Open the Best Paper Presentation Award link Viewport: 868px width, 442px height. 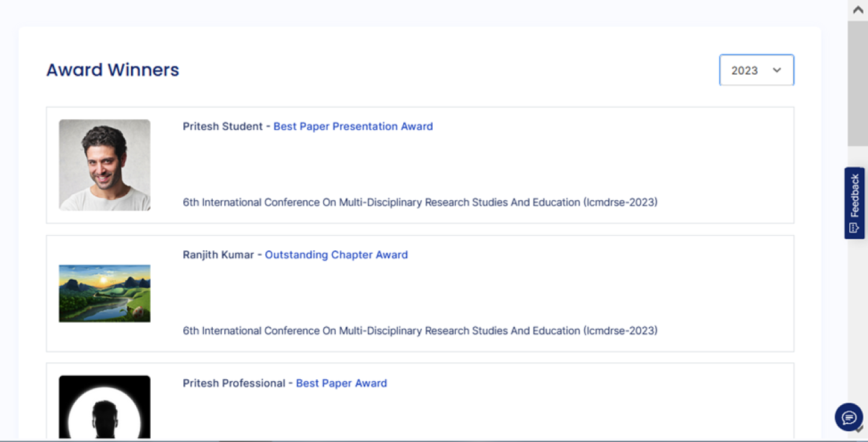[353, 127]
